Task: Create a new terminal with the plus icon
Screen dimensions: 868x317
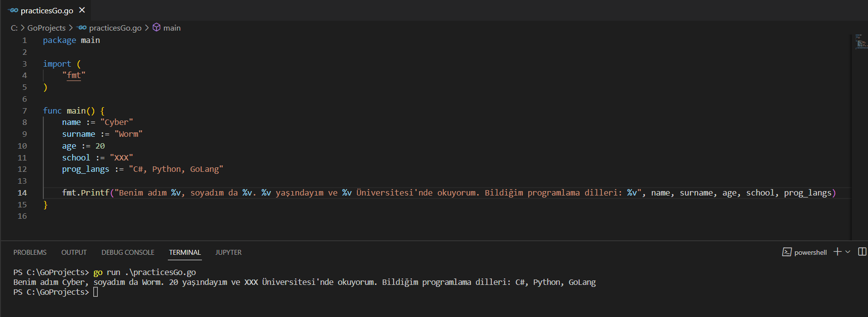Action: click(837, 252)
